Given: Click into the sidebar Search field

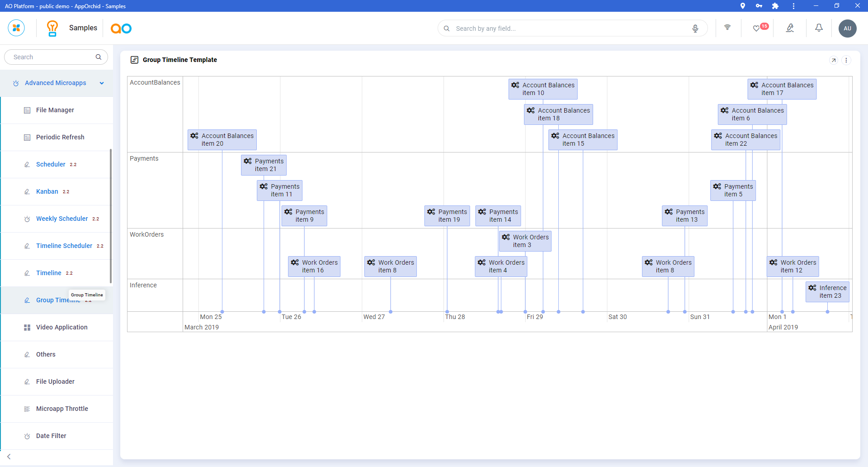Looking at the screenshot, I should (52, 57).
